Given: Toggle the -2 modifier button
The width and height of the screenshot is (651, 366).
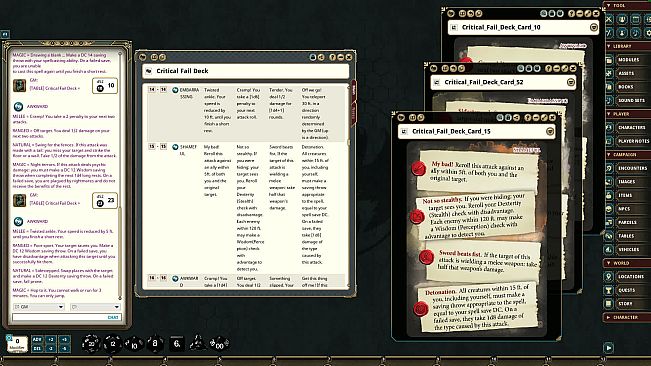Looking at the screenshot, I should coord(51,348).
